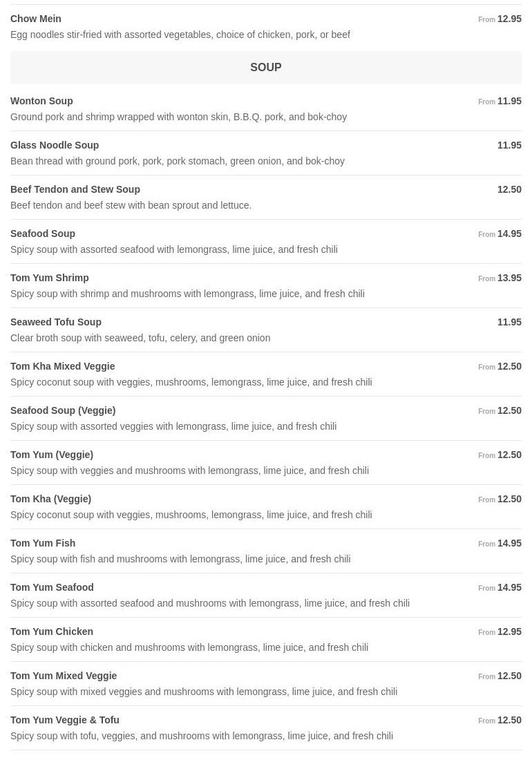532x760 pixels.
Task: Click the SOUP section header
Action: [266, 68]
